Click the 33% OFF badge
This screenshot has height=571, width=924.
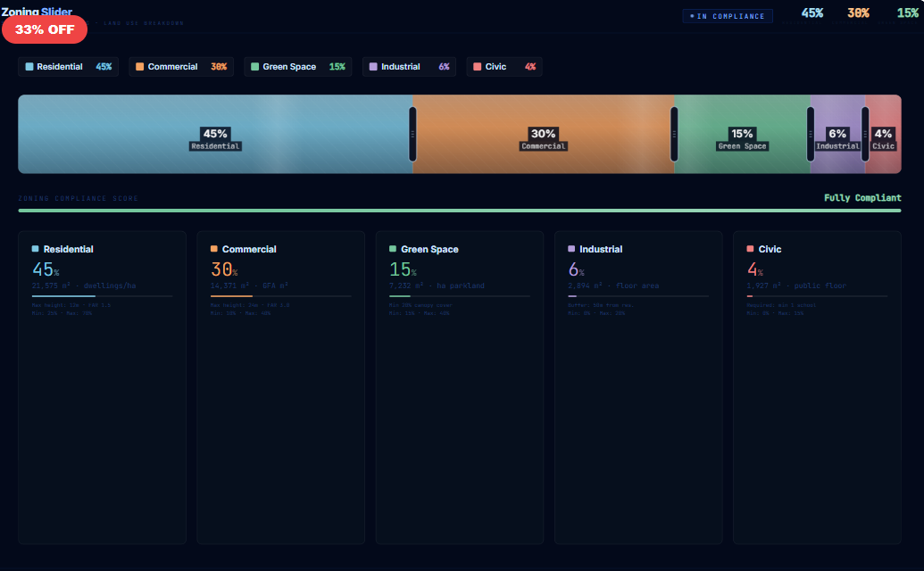pos(45,29)
